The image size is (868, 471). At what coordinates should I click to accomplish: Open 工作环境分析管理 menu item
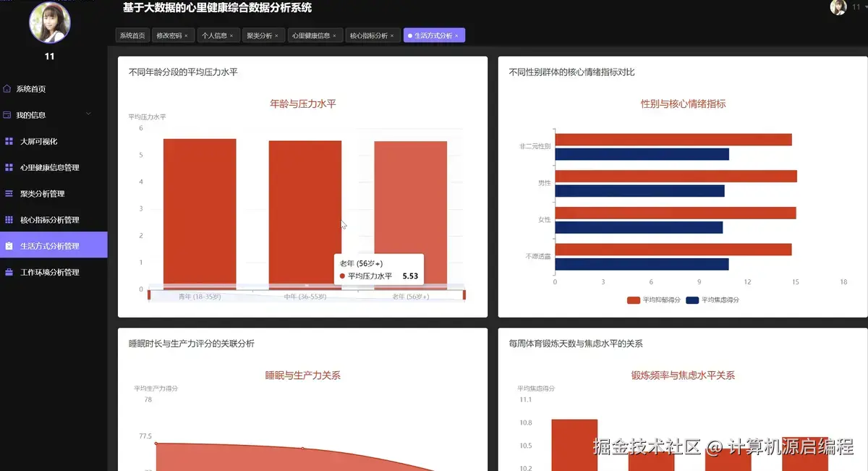coord(50,272)
